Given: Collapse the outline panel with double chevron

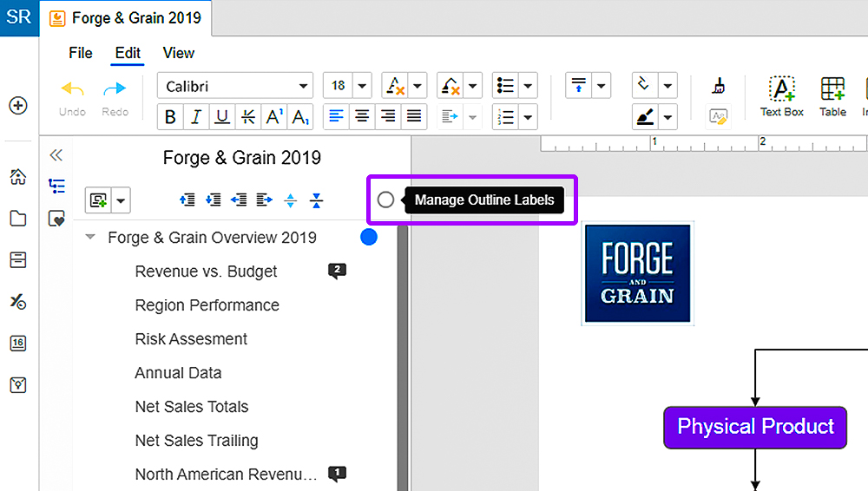Looking at the screenshot, I should (56, 155).
